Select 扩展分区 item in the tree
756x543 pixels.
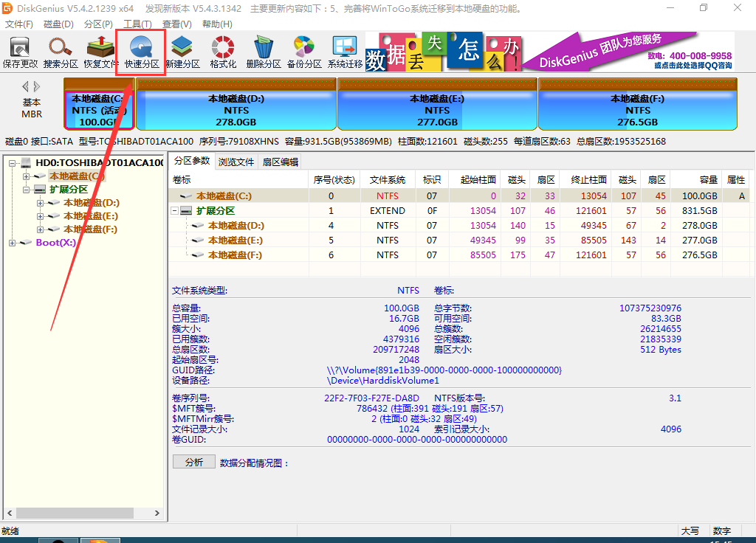(69, 190)
